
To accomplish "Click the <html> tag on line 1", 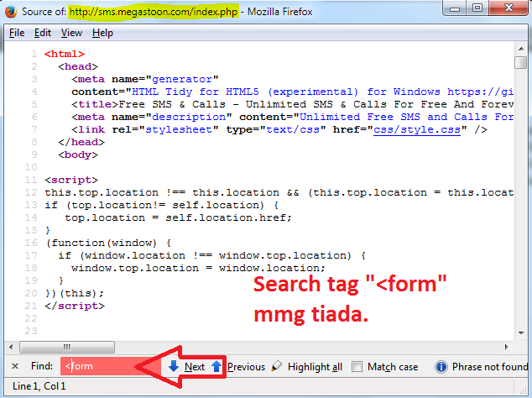I will (x=65, y=54).
